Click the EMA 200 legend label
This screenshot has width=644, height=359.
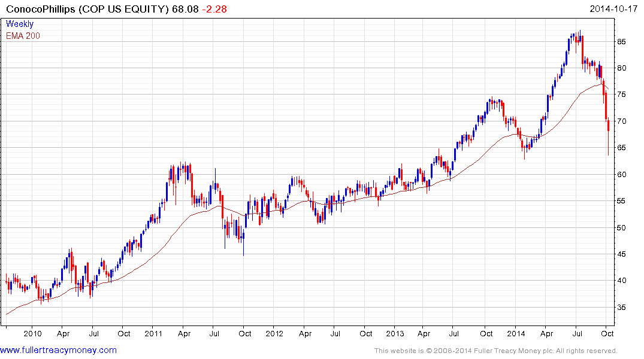coord(23,36)
